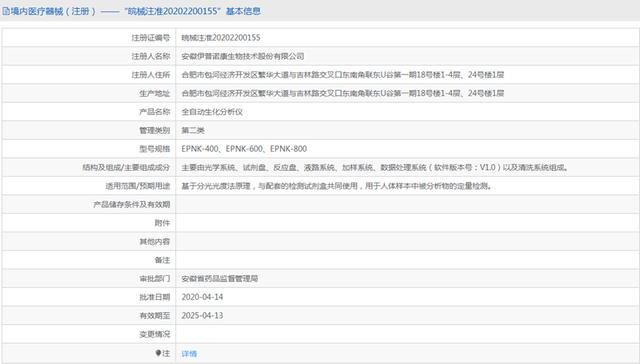Select management class value 第二类
The height and width of the screenshot is (364, 640).
click(193, 130)
